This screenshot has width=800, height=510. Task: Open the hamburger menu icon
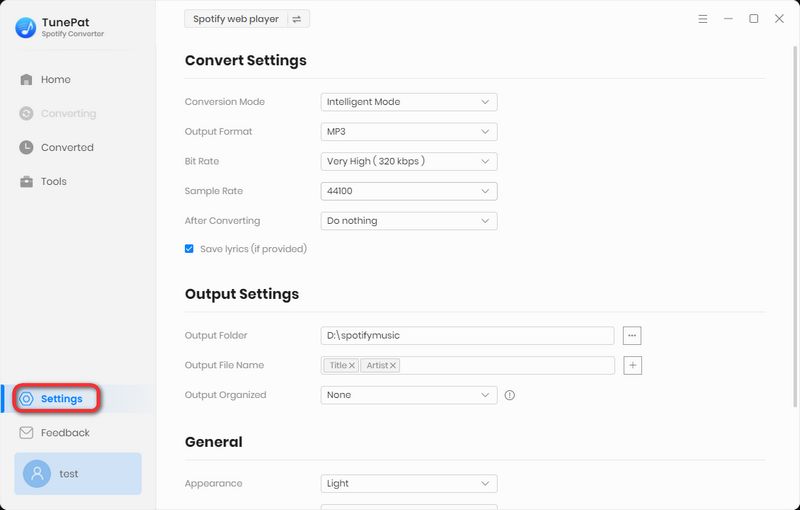click(703, 19)
